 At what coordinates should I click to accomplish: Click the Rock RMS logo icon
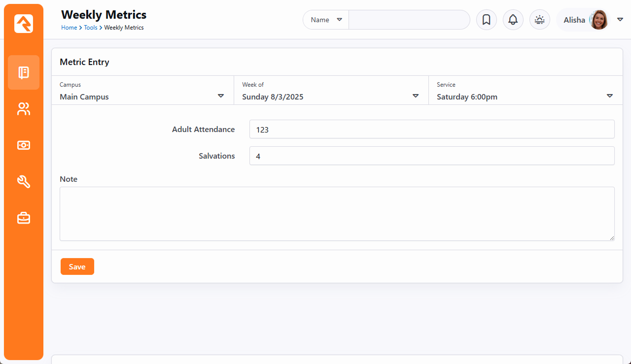(24, 24)
